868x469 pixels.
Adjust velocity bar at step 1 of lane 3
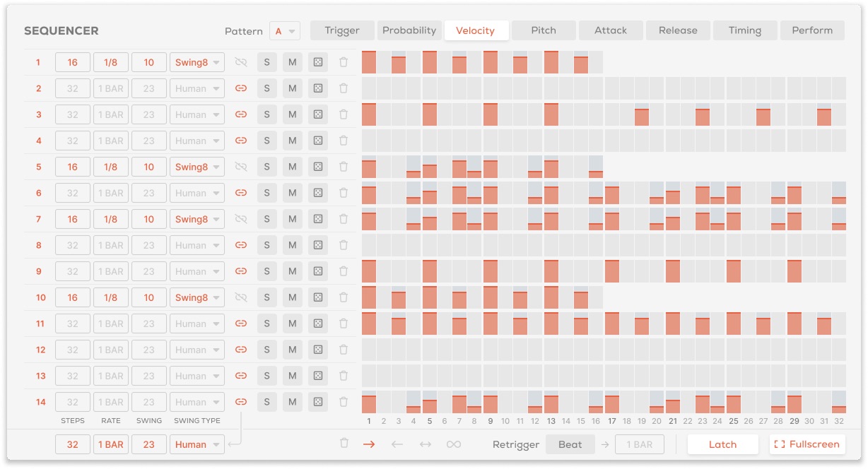pyautogui.click(x=369, y=115)
